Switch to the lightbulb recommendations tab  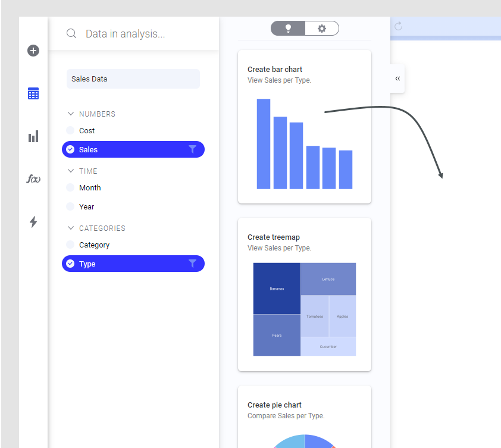288,29
